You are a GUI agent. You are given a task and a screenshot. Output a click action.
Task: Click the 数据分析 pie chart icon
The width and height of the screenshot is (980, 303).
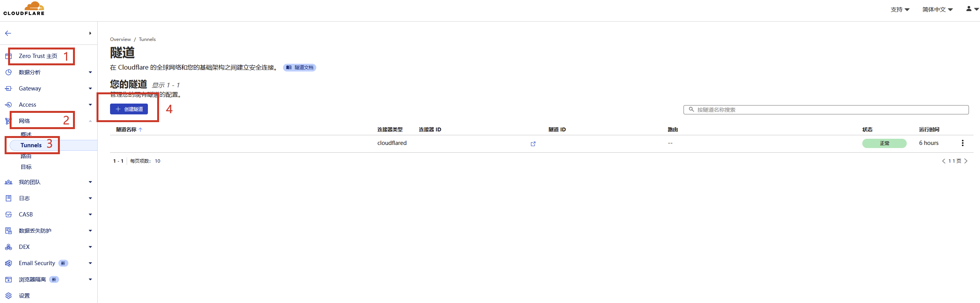point(8,72)
